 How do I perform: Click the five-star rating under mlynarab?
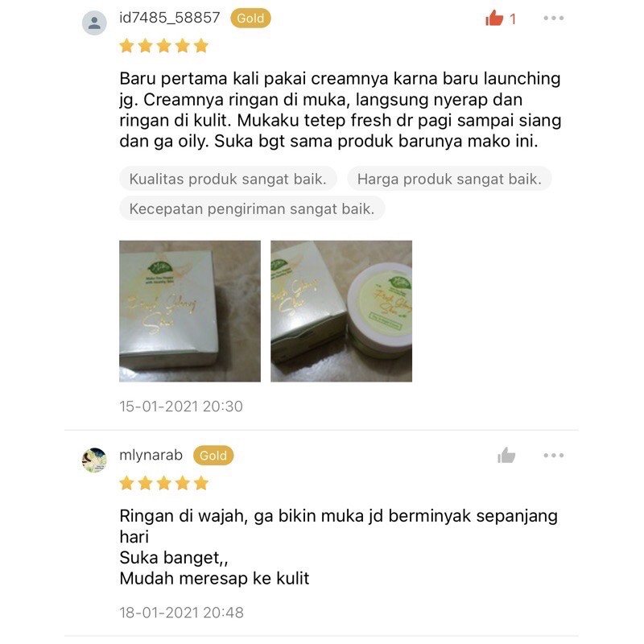[x=164, y=483]
